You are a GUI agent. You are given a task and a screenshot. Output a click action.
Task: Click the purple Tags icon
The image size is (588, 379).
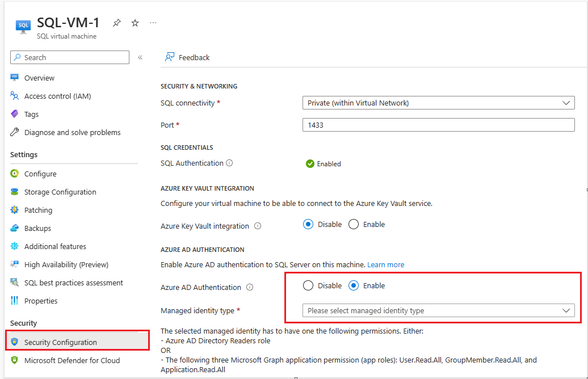[x=15, y=114]
